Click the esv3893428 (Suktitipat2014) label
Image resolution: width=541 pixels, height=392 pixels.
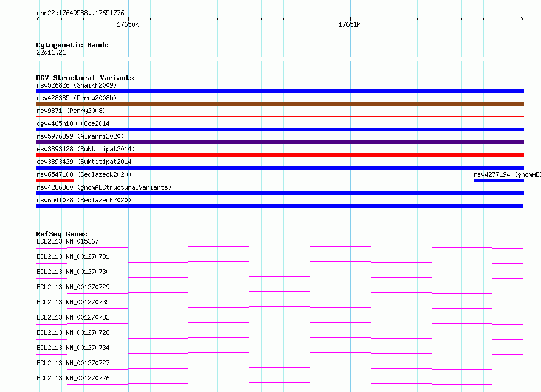(86, 149)
